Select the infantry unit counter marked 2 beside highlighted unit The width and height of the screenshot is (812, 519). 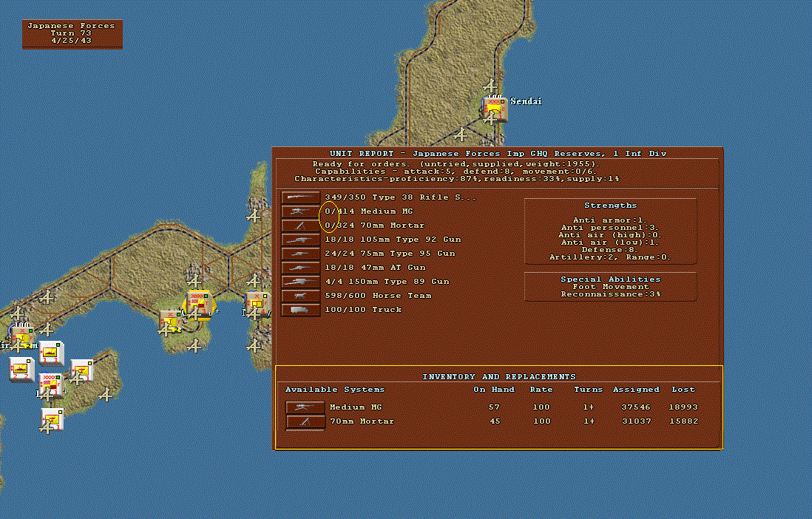coord(170,322)
